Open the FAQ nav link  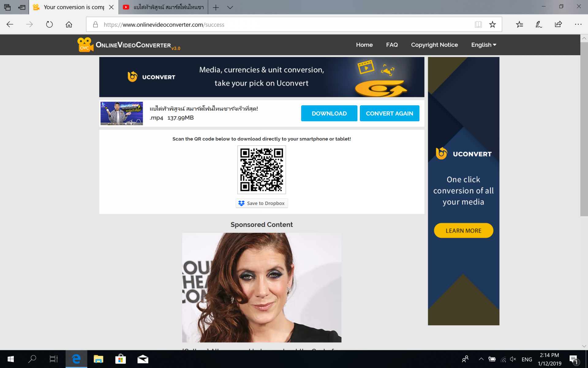tap(392, 45)
